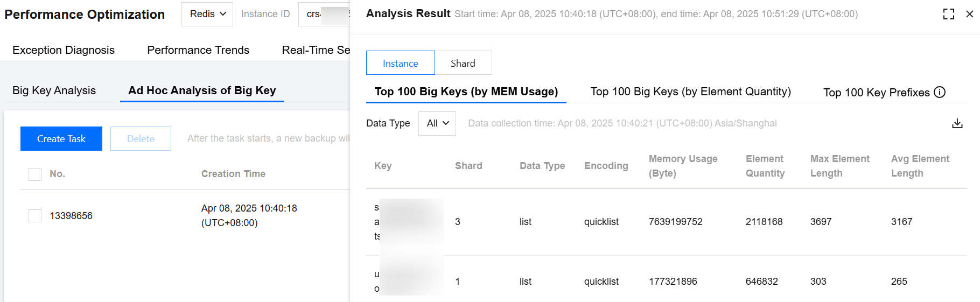This screenshot has width=980, height=302.
Task: Close the Analysis Result panel
Action: (x=970, y=14)
